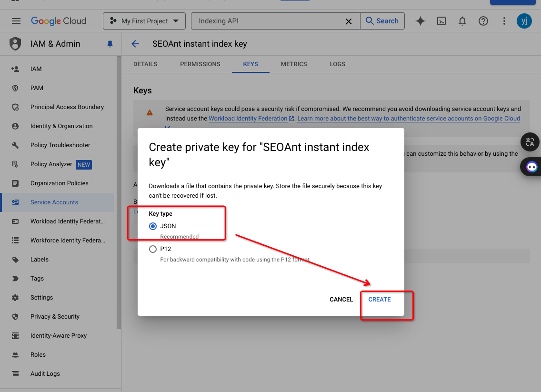Screen dimensions: 541x392
Task: Click CANCEL in the dialog
Action: [341, 300]
